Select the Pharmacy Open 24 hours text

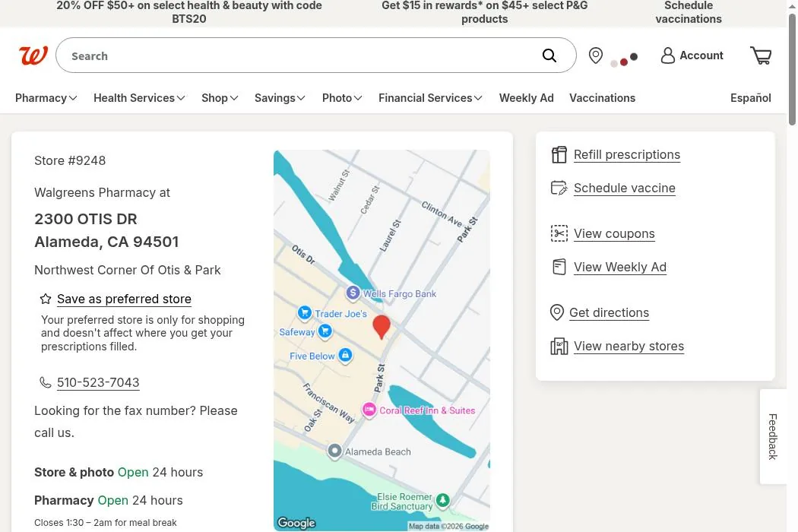(109, 500)
